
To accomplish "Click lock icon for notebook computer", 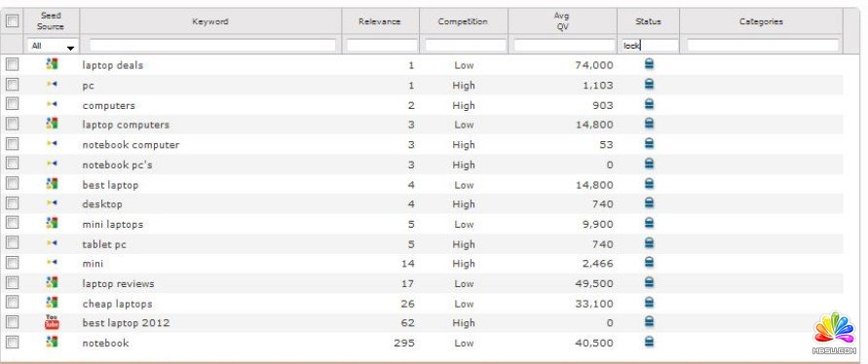I will click(650, 143).
